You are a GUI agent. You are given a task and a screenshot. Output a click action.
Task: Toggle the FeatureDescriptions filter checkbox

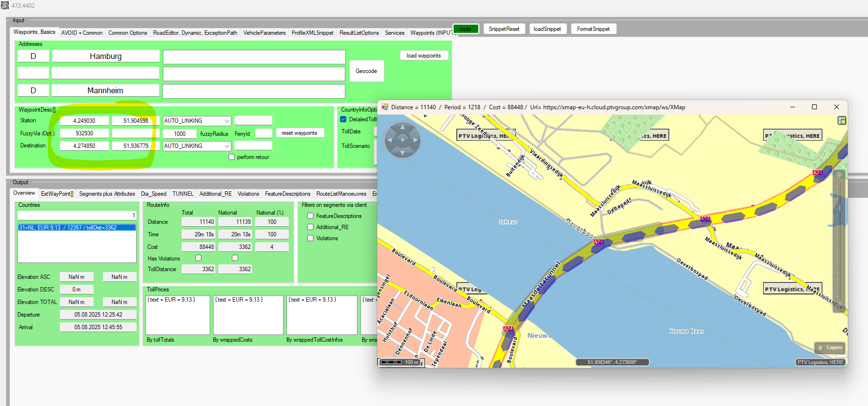[x=311, y=216]
